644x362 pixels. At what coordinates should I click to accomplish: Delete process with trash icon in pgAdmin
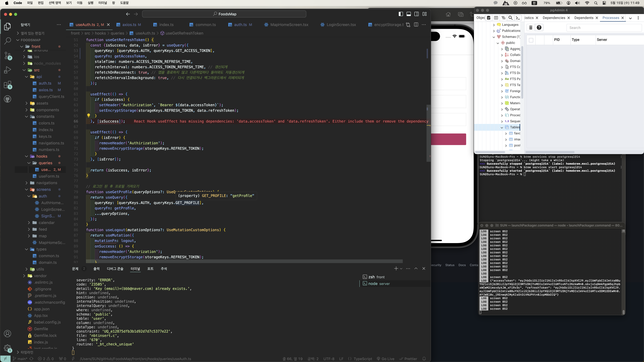tap(531, 28)
